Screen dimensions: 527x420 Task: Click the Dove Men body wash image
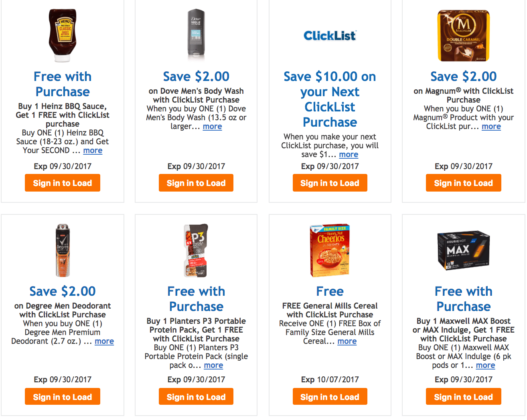(196, 36)
